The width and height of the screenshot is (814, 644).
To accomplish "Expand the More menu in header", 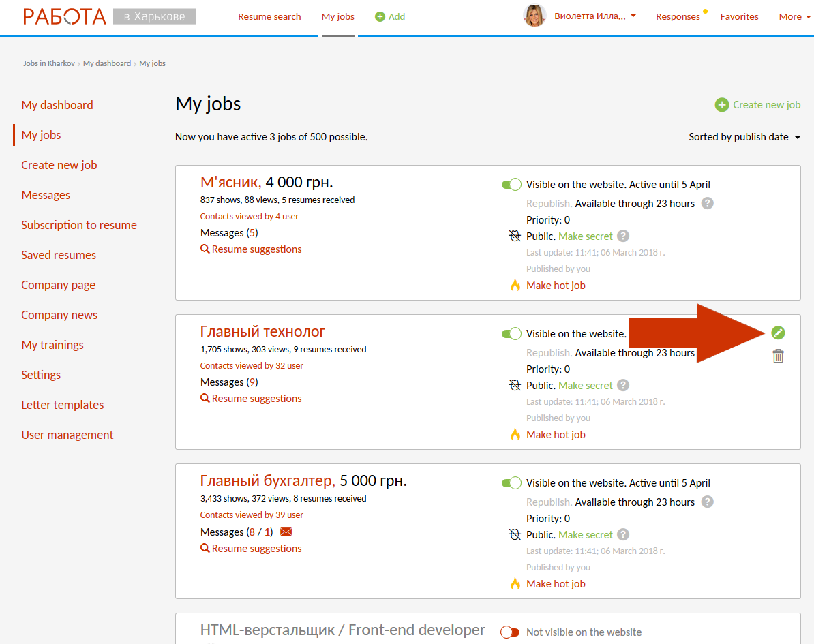I will coord(794,16).
